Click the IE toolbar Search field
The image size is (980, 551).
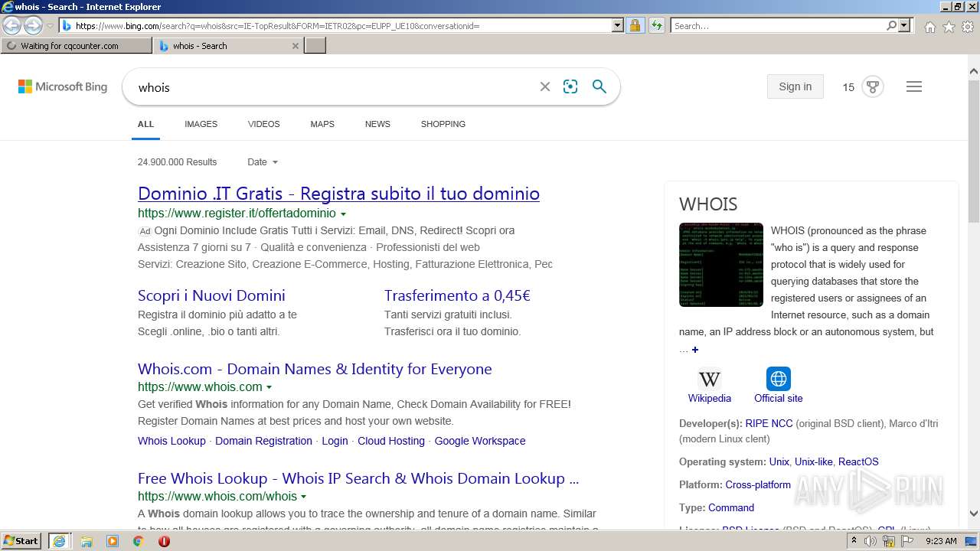tap(777, 26)
